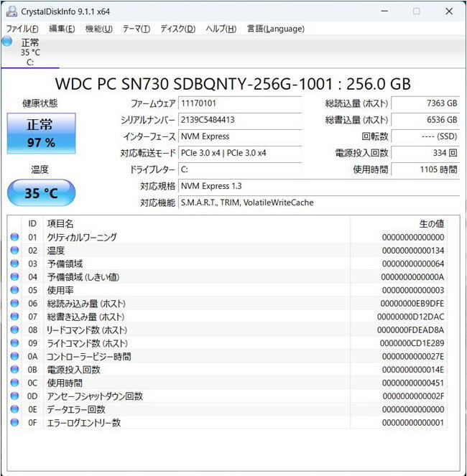Minimize the CrystalDiskInfo window
The width and height of the screenshot is (467, 476).
(384, 11)
